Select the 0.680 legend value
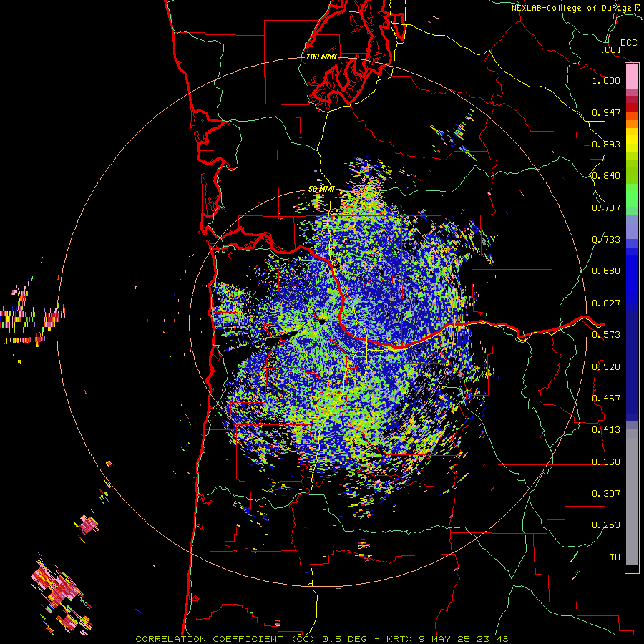The image size is (644, 644). pos(606,271)
